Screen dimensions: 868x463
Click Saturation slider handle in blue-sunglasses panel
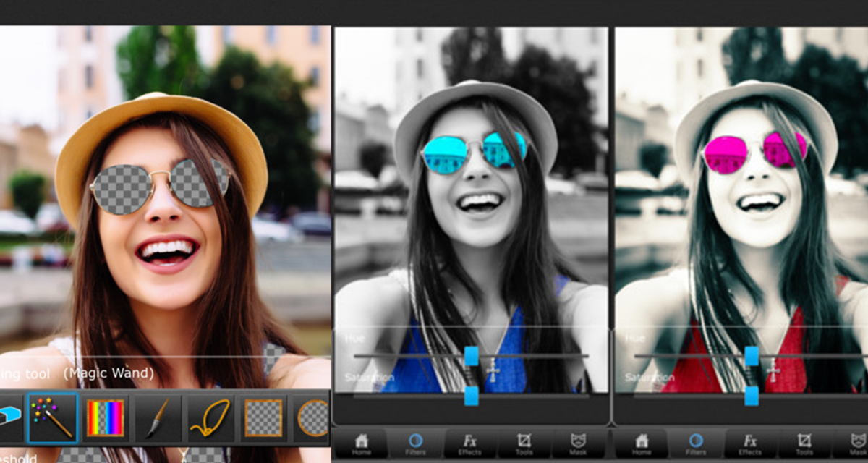[472, 396]
